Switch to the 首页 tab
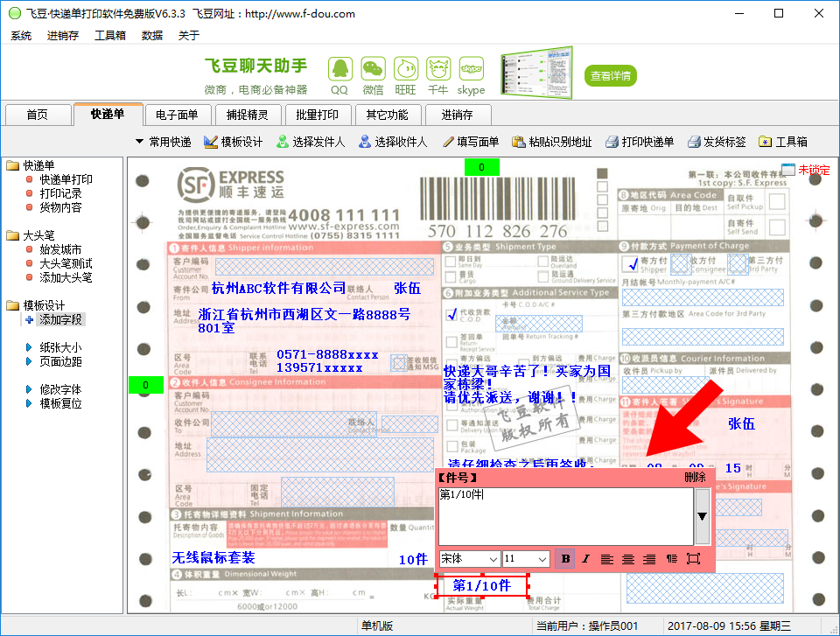Image resolution: width=840 pixels, height=636 pixels. [38, 115]
